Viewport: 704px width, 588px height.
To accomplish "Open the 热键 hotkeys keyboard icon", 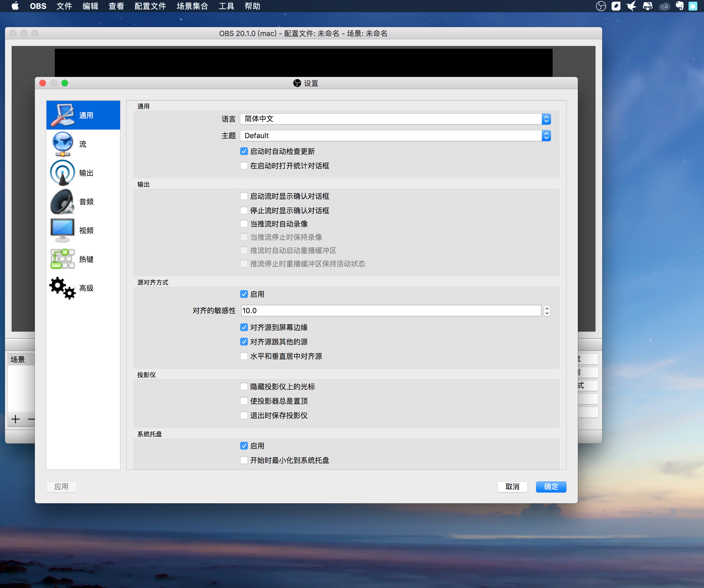I will click(63, 259).
